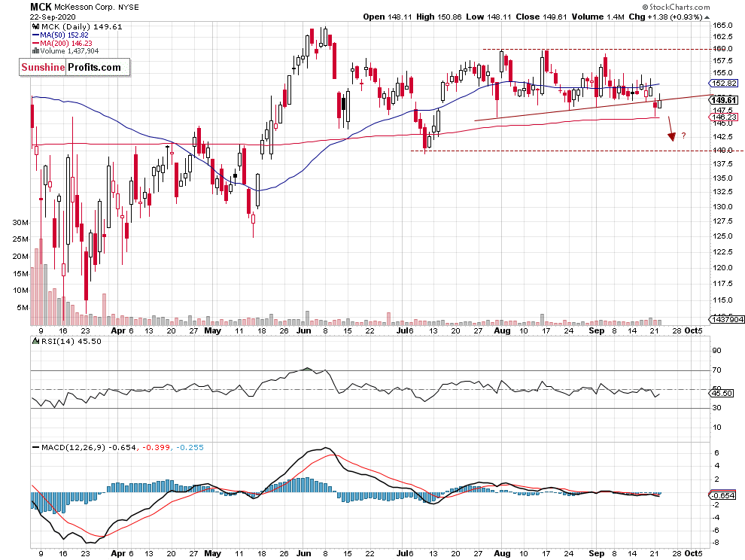The height and width of the screenshot is (560, 745).
Task: Click the MCK ticker symbol title
Action: point(41,7)
